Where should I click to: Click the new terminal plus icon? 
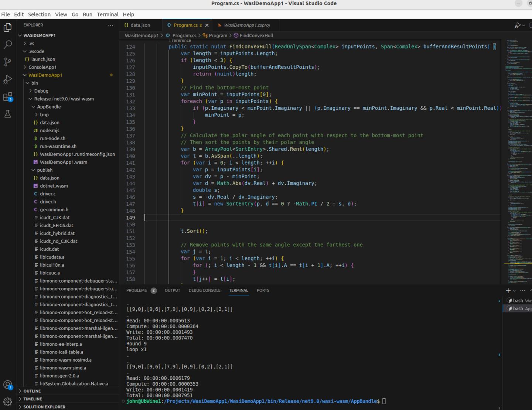point(508,291)
